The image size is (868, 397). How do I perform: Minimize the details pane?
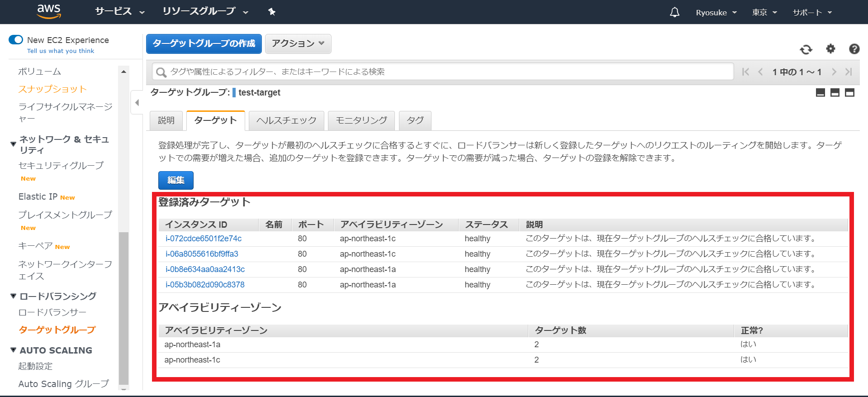tap(821, 93)
